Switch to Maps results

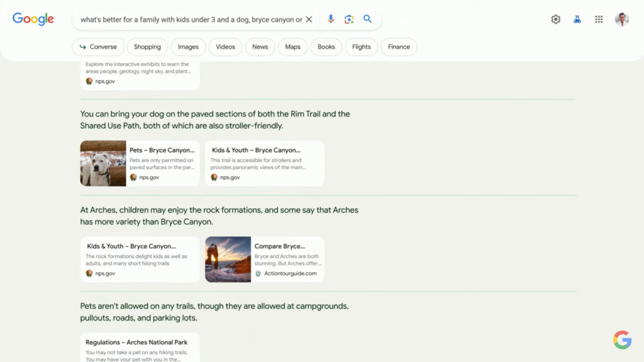tap(293, 47)
